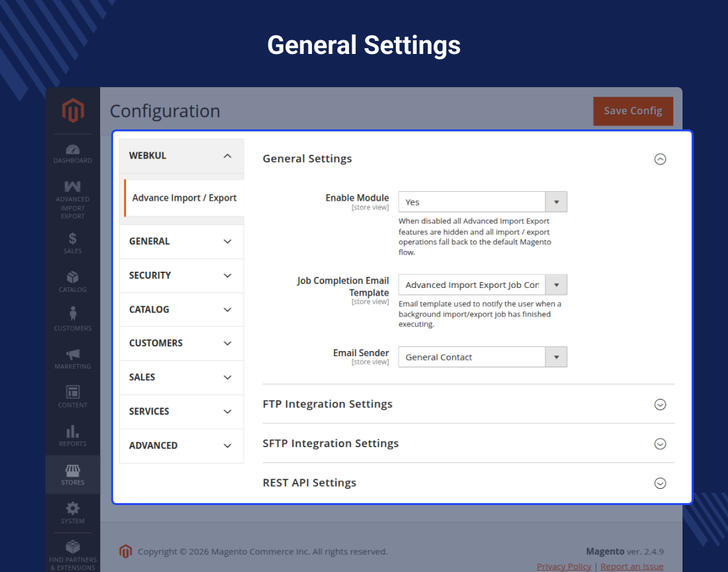Expand SFTP Integration Settings section
This screenshot has height=572, width=728.
tap(660, 444)
